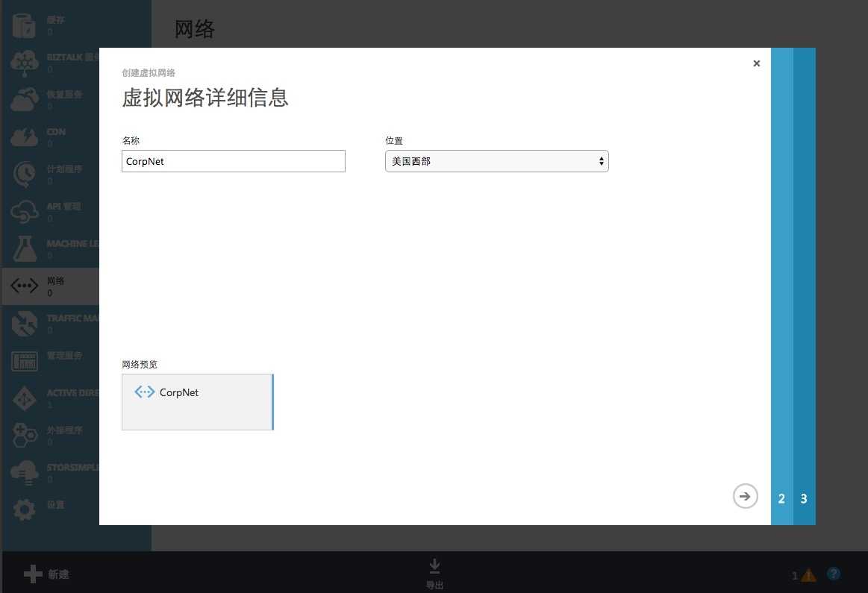This screenshot has width=868, height=593.
Task: Open the settings gear icon in sidebar
Action: [25, 509]
